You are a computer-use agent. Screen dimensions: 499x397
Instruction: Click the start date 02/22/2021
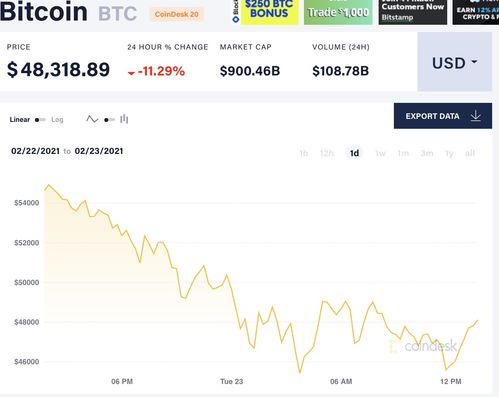(x=35, y=151)
